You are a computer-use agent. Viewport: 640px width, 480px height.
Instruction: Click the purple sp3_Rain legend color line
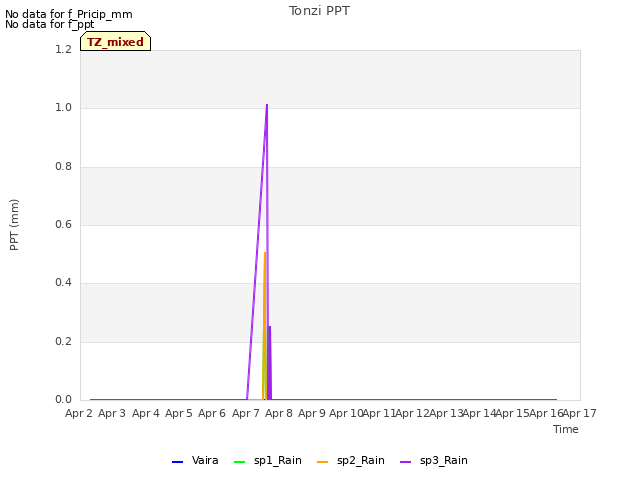pyautogui.click(x=405, y=462)
